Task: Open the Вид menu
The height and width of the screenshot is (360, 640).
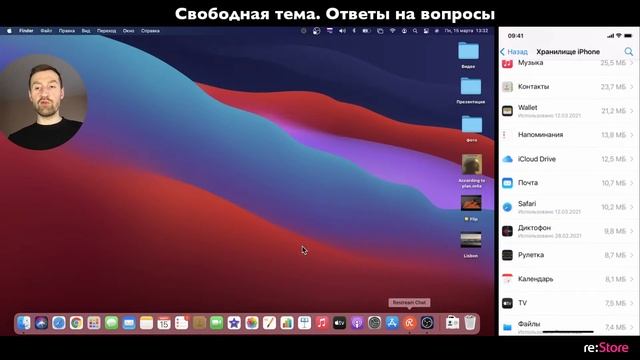Action: 86,31
